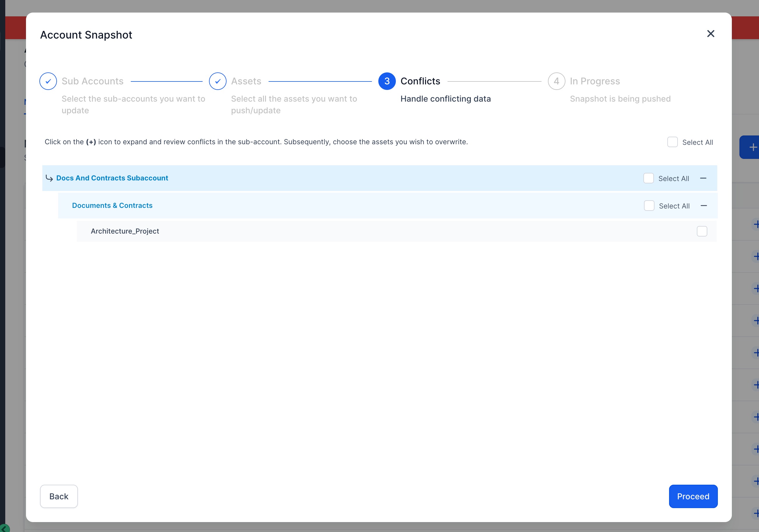Go to the Assets step label

246,81
